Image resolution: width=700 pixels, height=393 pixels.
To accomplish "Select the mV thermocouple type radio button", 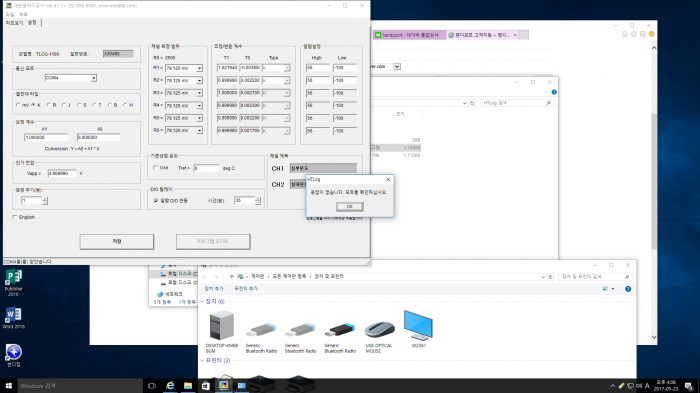I will [x=18, y=105].
